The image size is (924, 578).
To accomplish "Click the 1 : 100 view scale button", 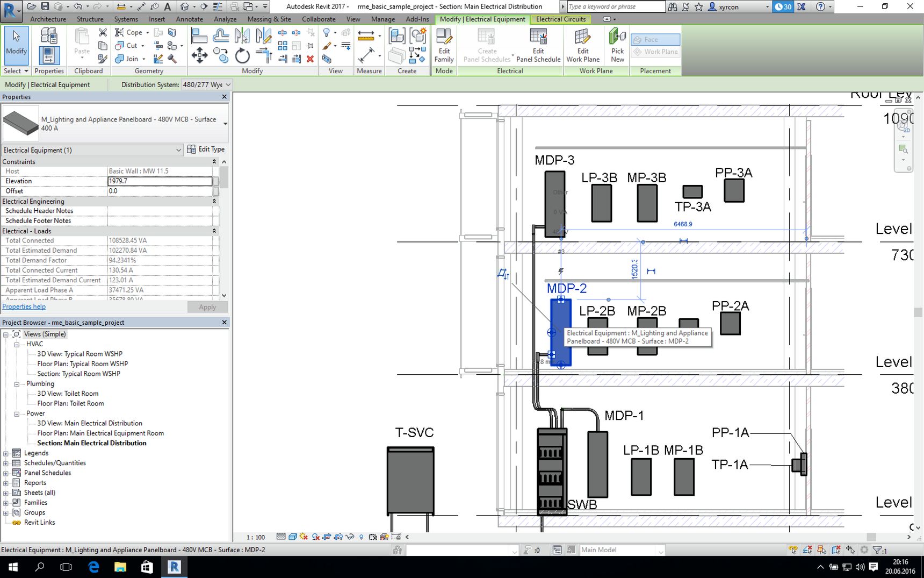I will (x=256, y=537).
